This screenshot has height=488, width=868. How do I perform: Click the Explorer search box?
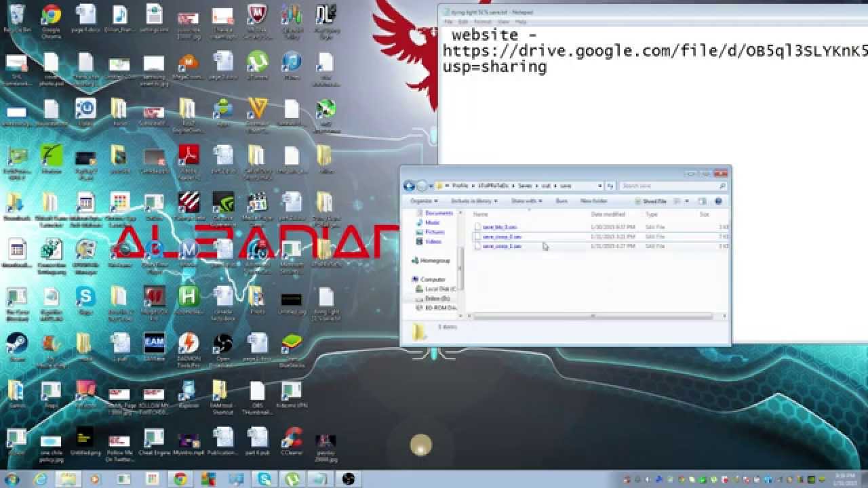tap(673, 186)
